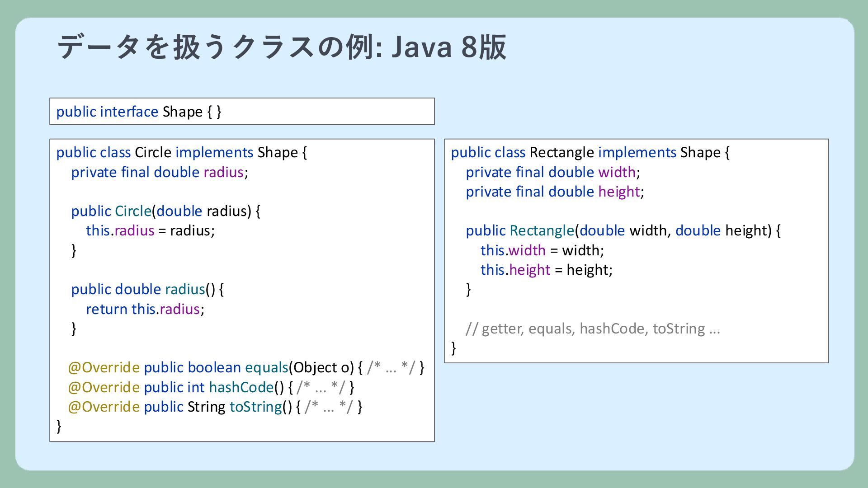The image size is (868, 488).
Task: Click the 'public double radius()' getter line
Action: point(147,289)
